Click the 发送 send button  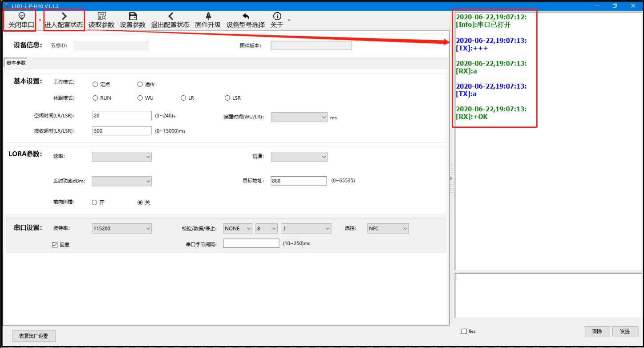click(624, 332)
